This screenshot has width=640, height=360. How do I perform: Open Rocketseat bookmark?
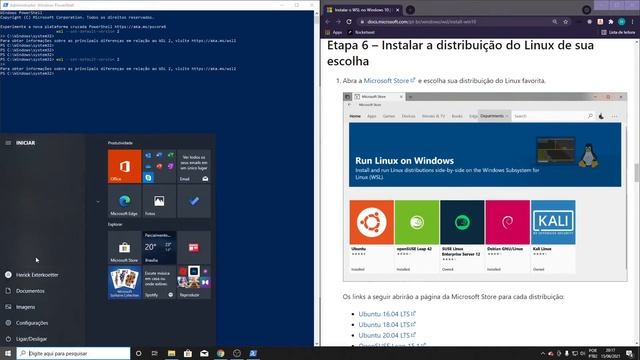tap(362, 32)
